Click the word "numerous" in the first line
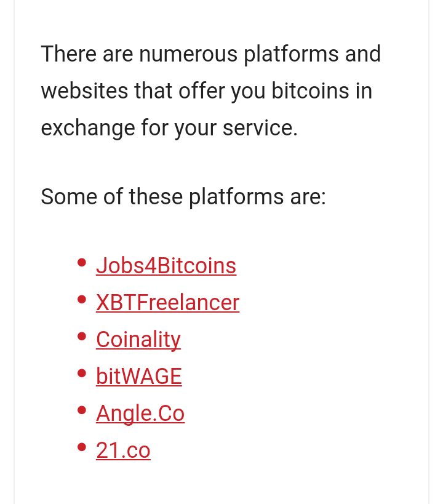443x504 pixels. (188, 54)
